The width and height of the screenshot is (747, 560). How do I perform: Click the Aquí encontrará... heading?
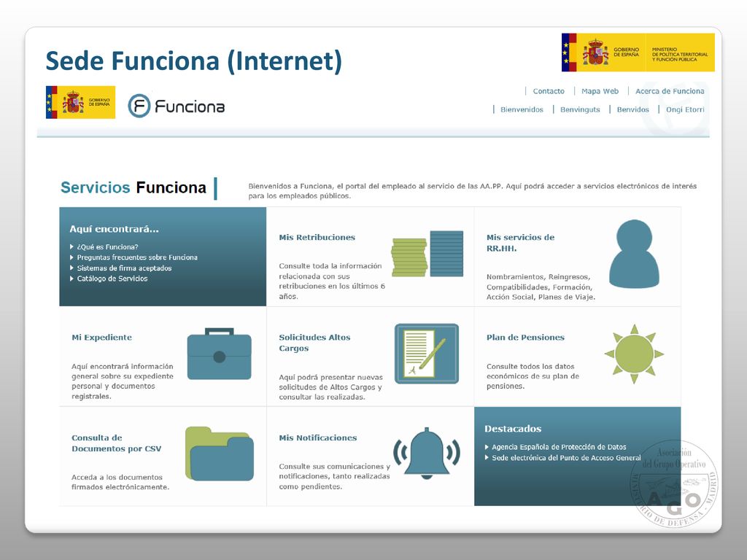115,229
